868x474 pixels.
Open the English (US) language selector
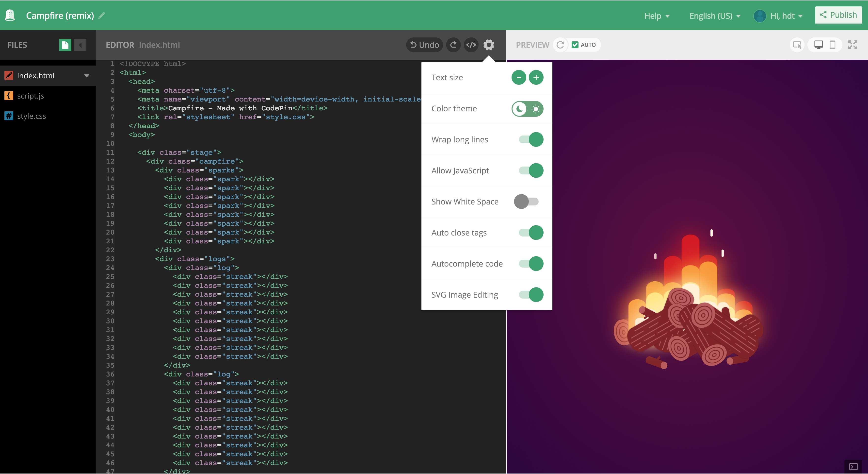coord(714,16)
